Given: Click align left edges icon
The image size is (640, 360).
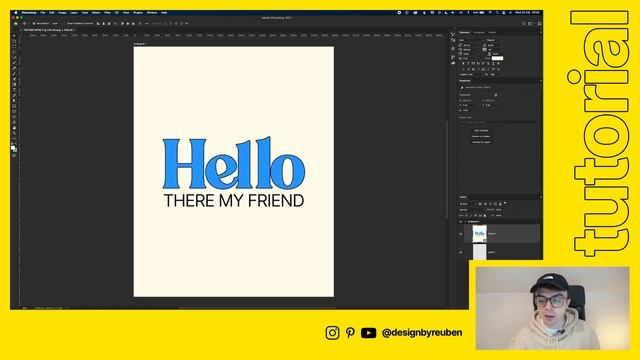Looking at the screenshot, I should click(x=98, y=24).
